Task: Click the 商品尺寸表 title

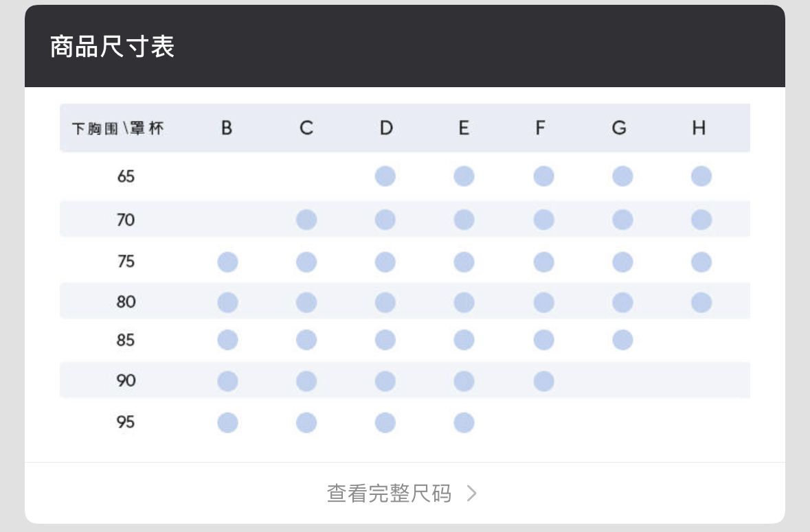Action: click(112, 47)
